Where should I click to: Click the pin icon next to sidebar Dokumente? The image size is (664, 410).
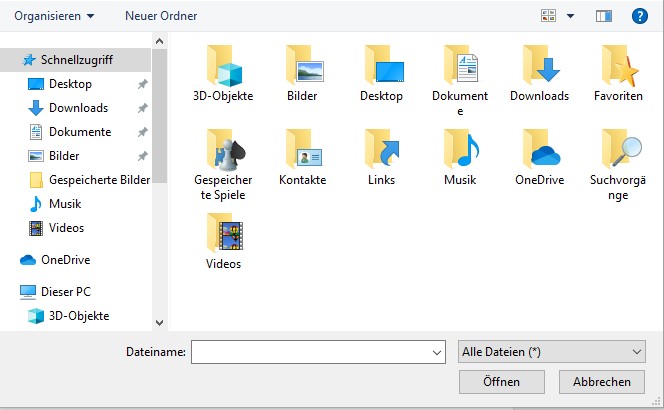(143, 132)
